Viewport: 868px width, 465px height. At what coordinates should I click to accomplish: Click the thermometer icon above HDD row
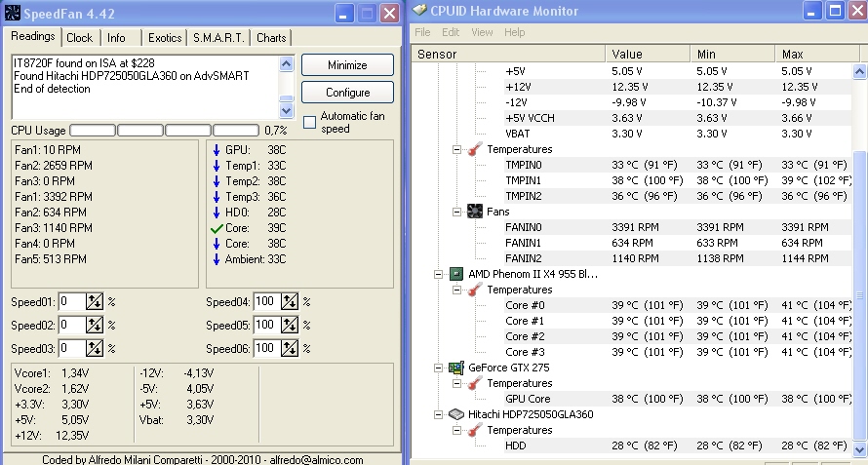pos(475,430)
